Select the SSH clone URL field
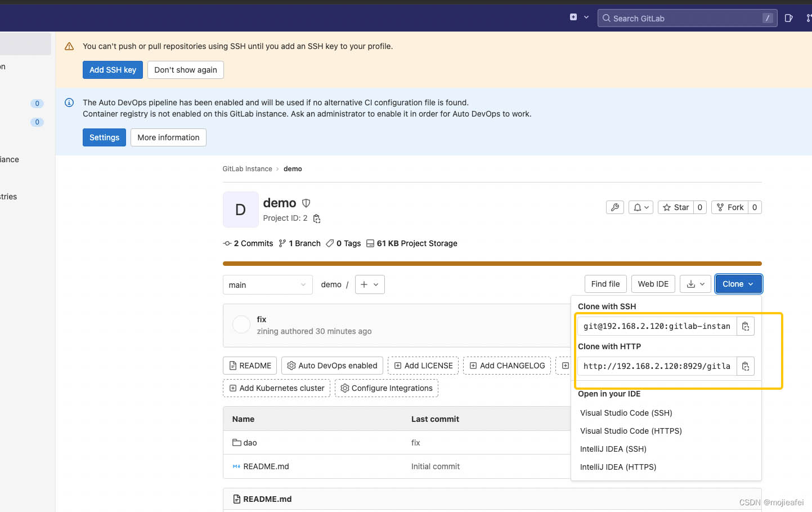 point(657,326)
